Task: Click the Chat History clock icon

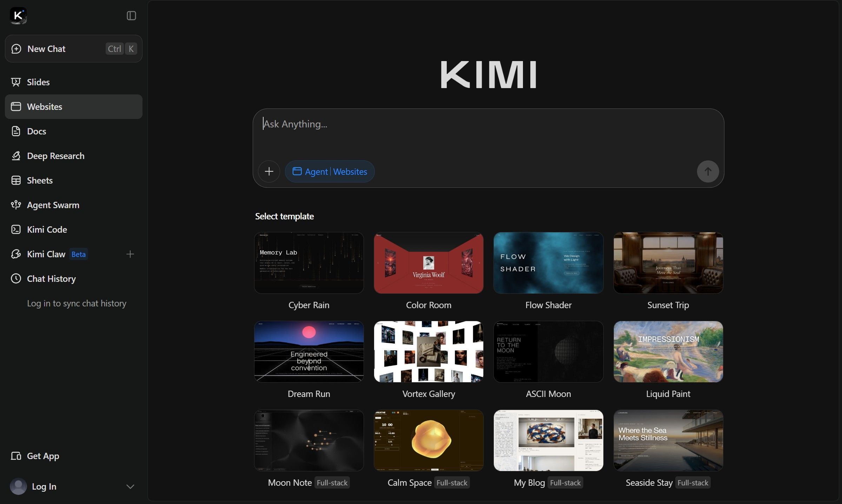Action: pyautogui.click(x=16, y=279)
